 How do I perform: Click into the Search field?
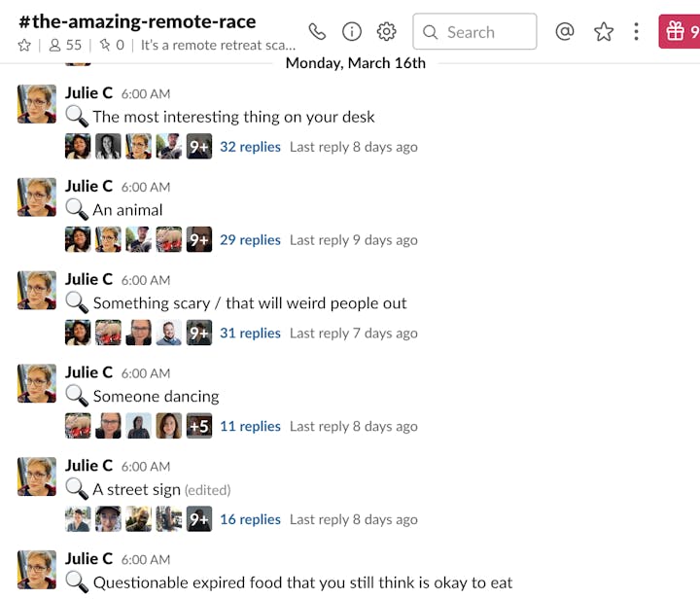(474, 32)
